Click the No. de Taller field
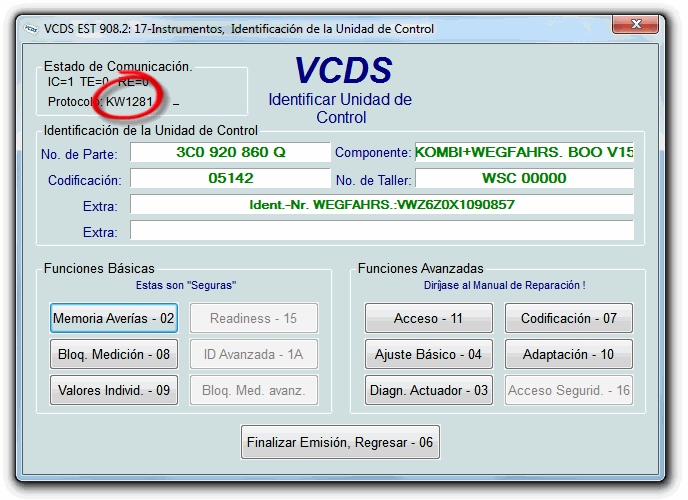688x500 pixels. pyautogui.click(x=524, y=178)
